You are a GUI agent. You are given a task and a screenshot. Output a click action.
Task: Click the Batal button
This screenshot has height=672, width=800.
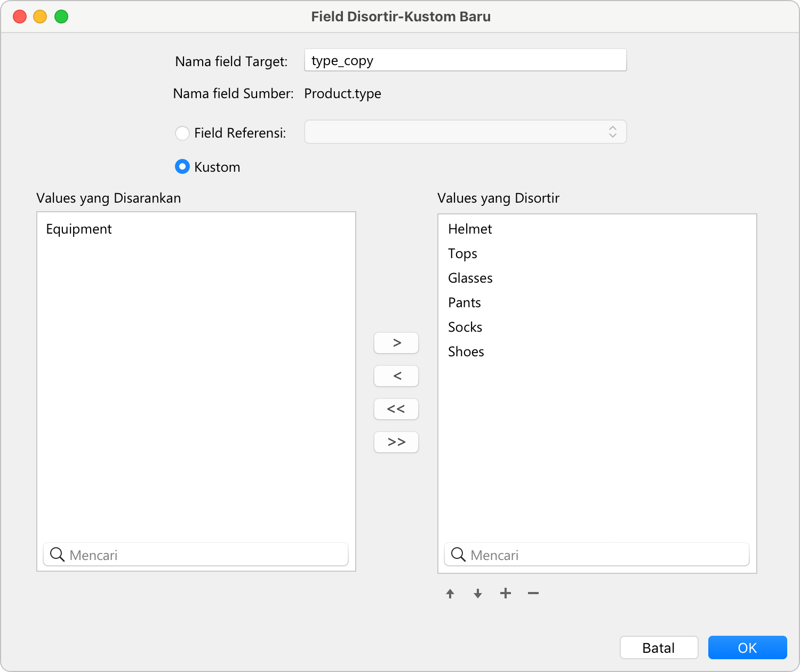[x=659, y=647]
